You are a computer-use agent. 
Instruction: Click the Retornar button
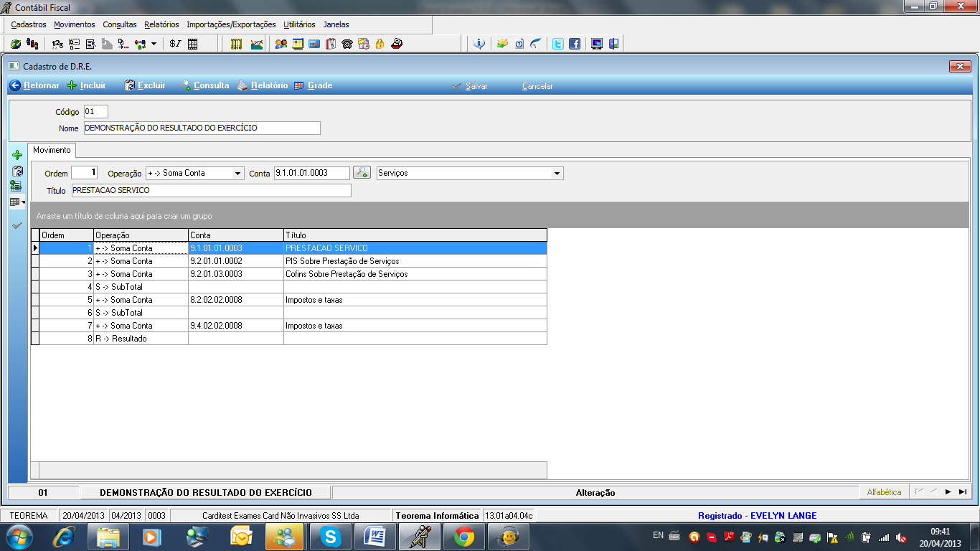pyautogui.click(x=34, y=85)
